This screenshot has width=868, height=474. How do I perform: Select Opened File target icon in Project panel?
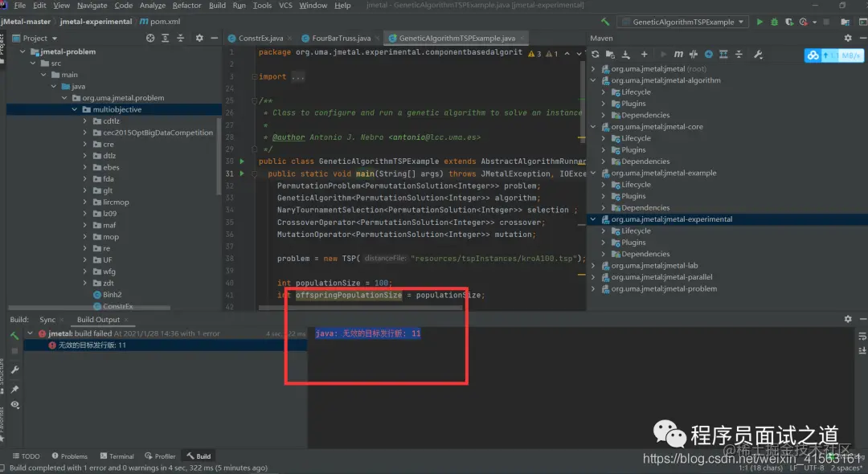(x=150, y=39)
